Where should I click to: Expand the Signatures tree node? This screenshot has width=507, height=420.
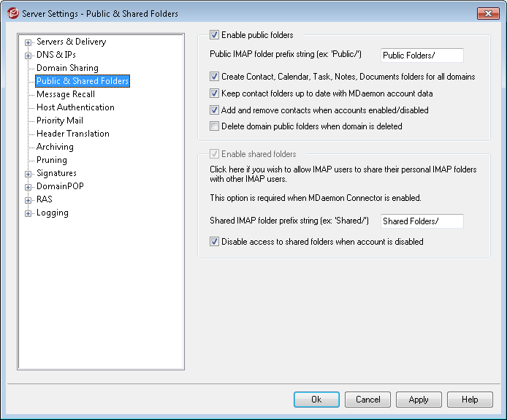28,174
